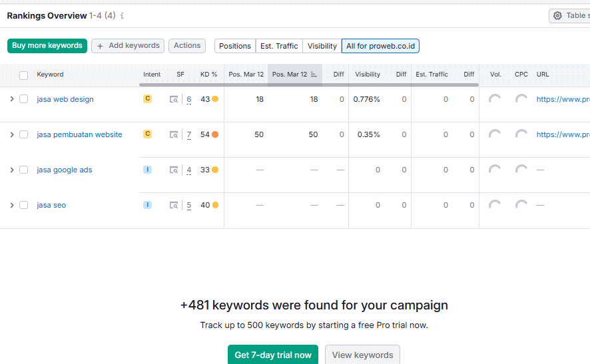Click the sort icon in the second Pos. Mar 12 column

314,75
